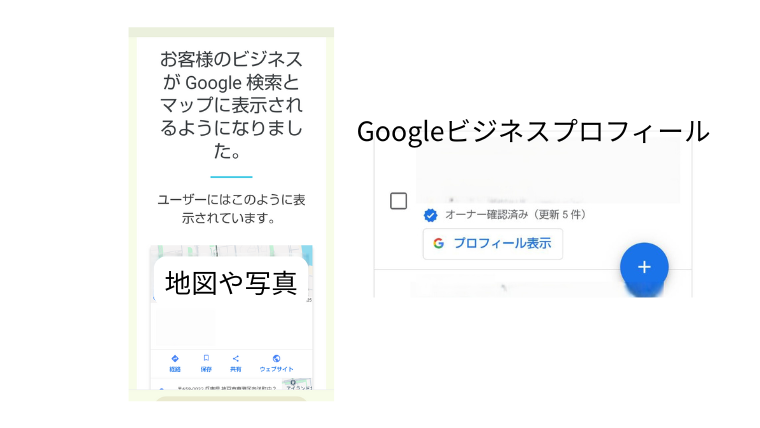The height and width of the screenshot is (428, 760).
Task: Click the address line starting with 〒
Action: 227,388
